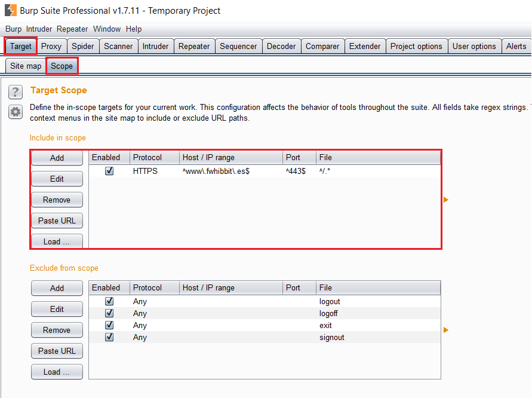532x398 pixels.
Task: Switch to the Proxy tab
Action: tap(51, 46)
